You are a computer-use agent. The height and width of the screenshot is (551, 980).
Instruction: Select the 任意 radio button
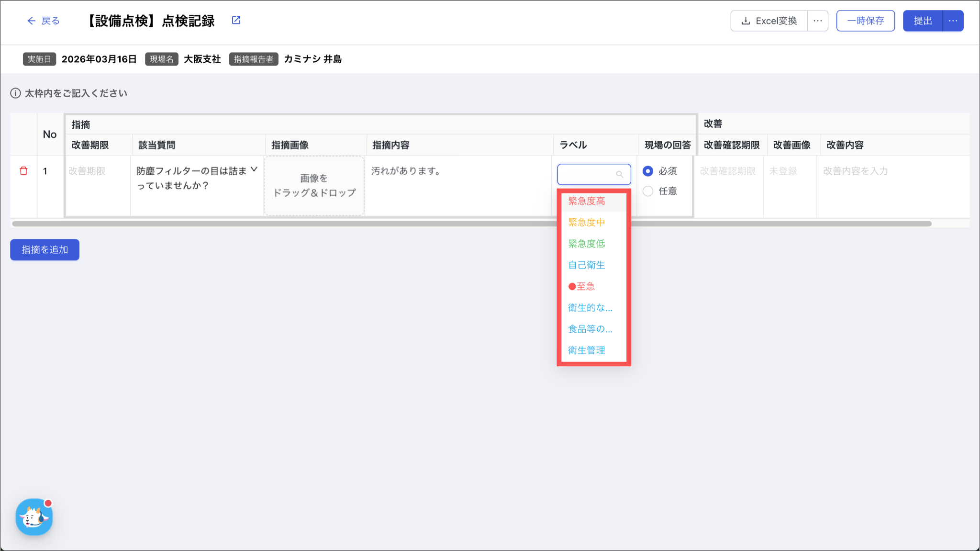click(x=648, y=191)
